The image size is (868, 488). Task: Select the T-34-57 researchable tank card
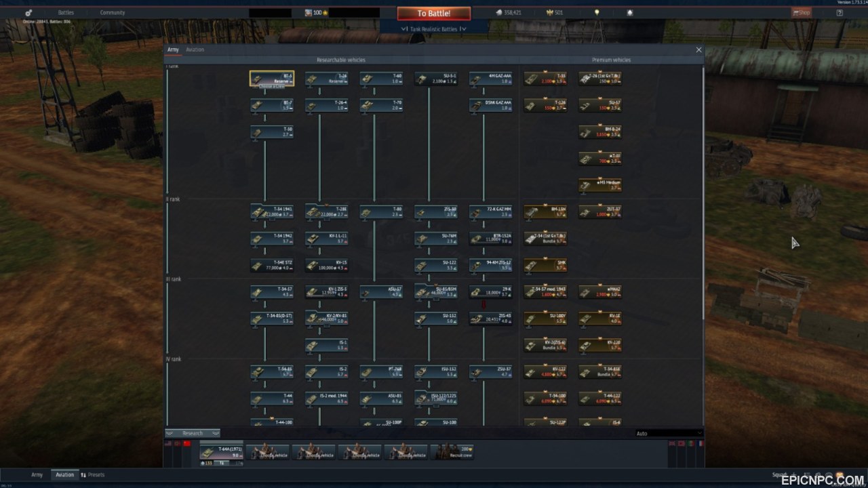click(x=272, y=291)
